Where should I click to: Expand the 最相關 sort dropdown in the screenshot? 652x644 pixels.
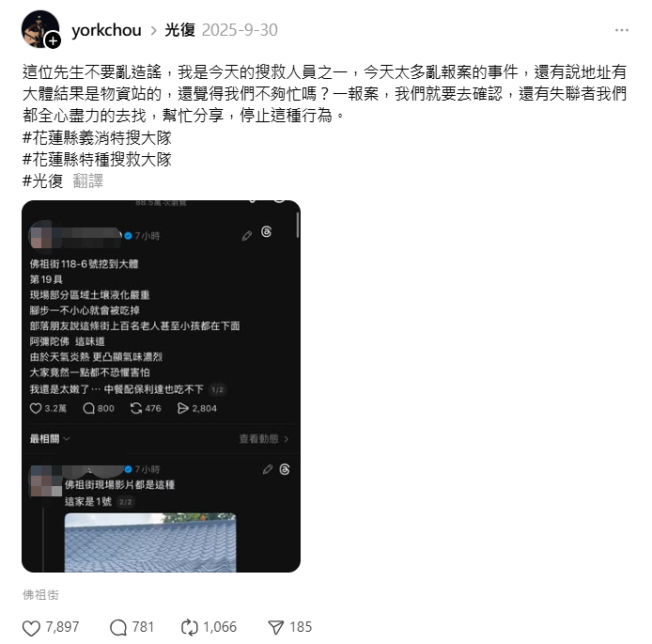[x=50, y=438]
